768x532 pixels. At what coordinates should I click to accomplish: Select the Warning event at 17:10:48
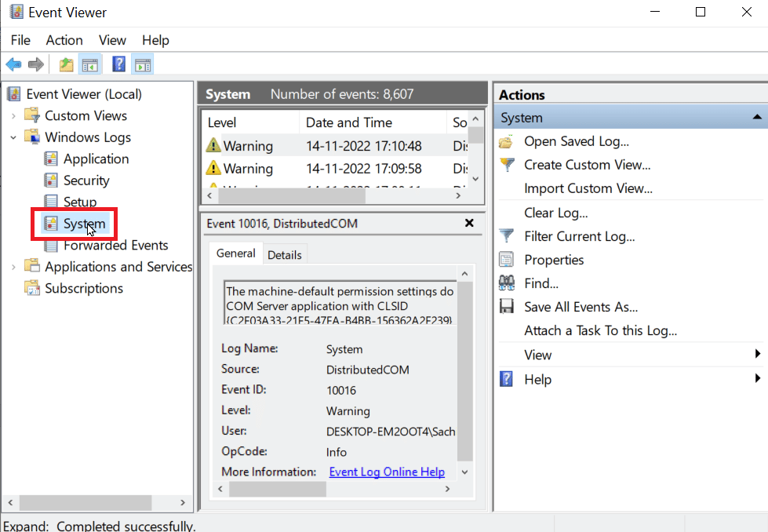[335, 146]
